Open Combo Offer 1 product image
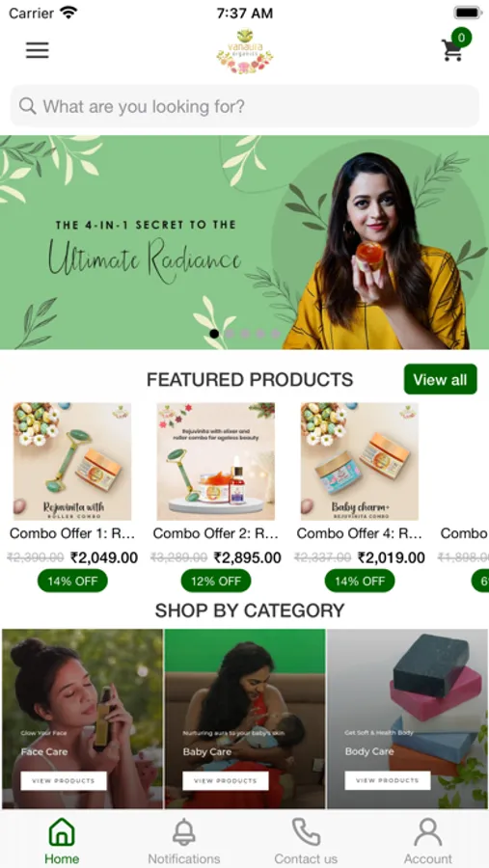 72,461
